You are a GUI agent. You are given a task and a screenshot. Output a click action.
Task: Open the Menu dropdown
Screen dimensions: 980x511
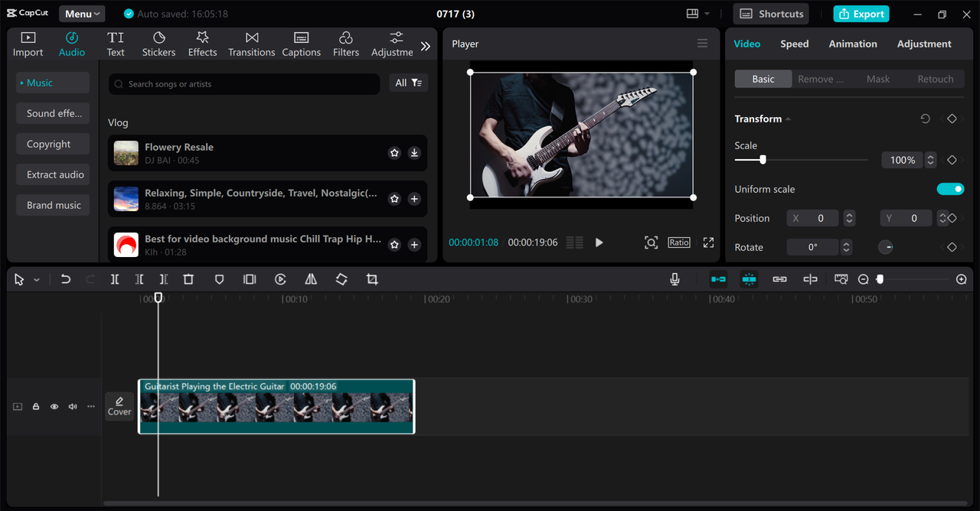tap(82, 14)
